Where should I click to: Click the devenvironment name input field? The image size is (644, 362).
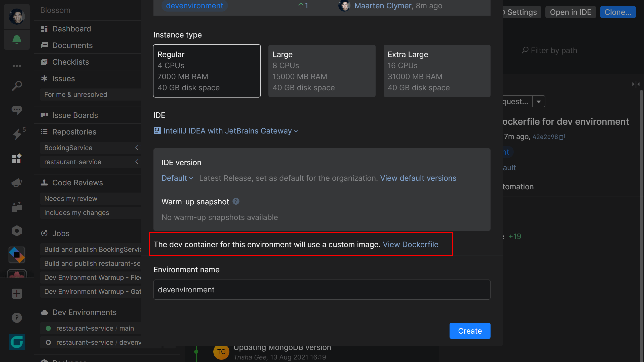click(x=322, y=290)
